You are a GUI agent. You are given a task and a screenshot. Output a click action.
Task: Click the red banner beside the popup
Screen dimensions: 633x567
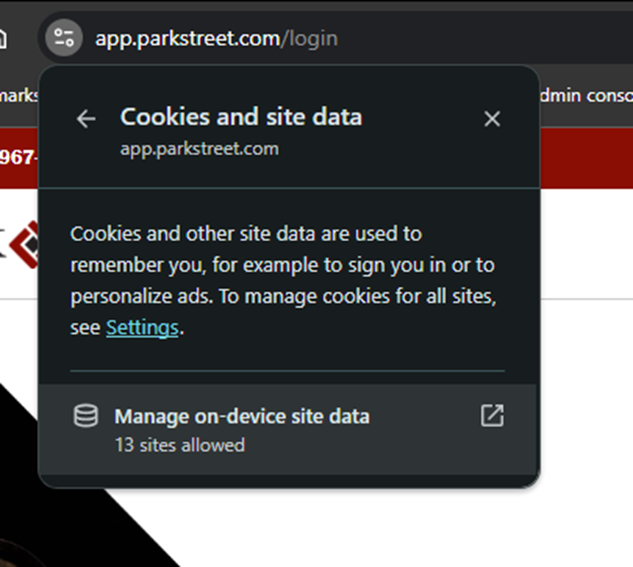pyautogui.click(x=586, y=158)
